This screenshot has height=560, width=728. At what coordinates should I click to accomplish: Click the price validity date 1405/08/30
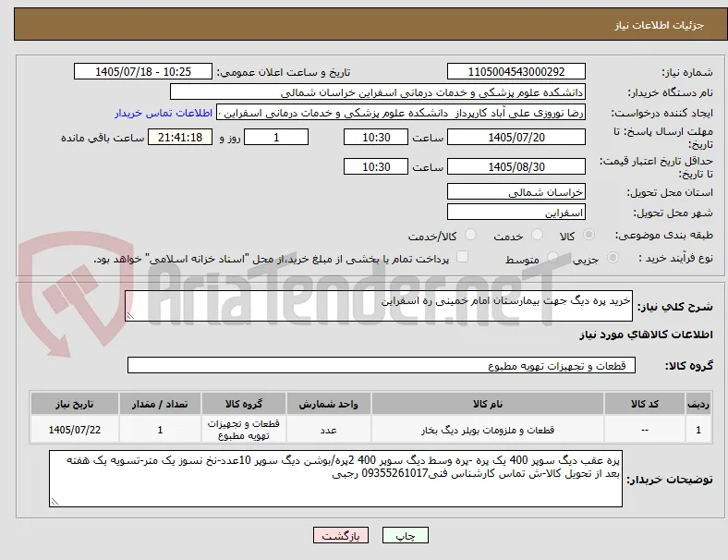coord(516,166)
